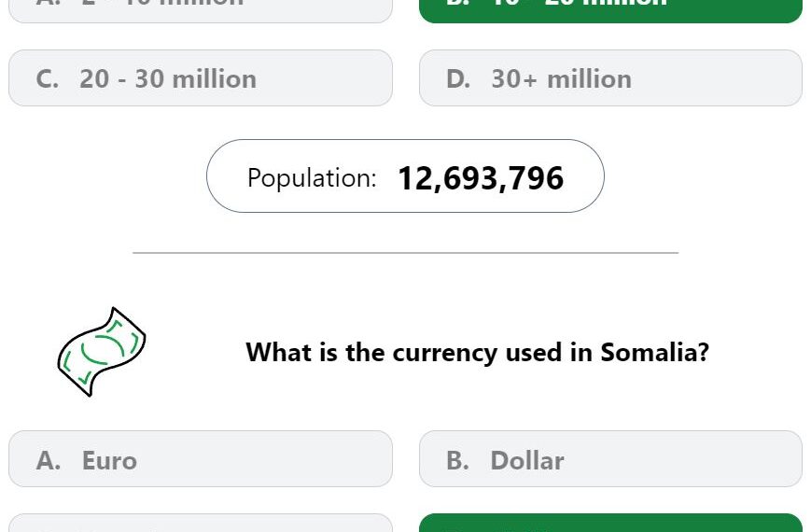The image size is (811, 532).
Task: Click the Population result pill
Action: coord(405,176)
